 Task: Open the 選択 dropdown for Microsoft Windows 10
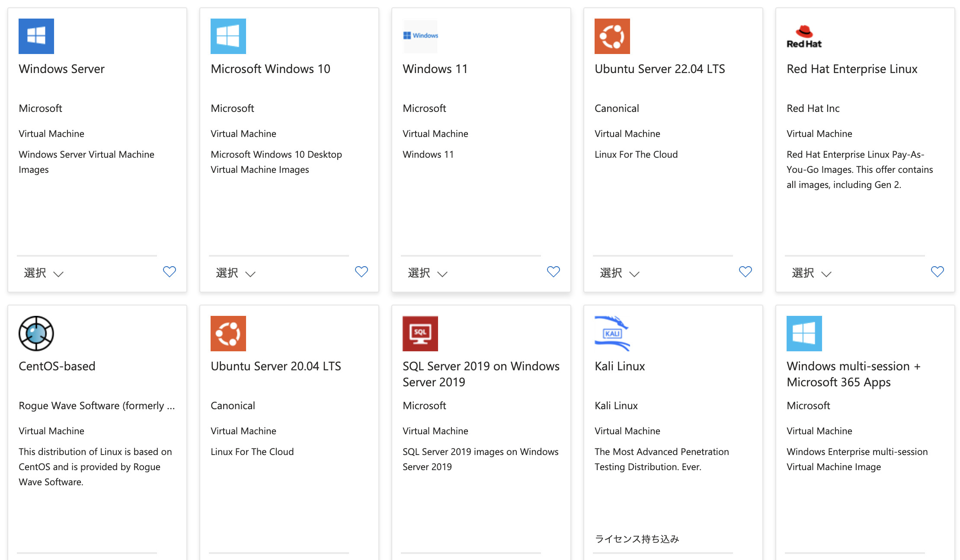[x=236, y=273]
